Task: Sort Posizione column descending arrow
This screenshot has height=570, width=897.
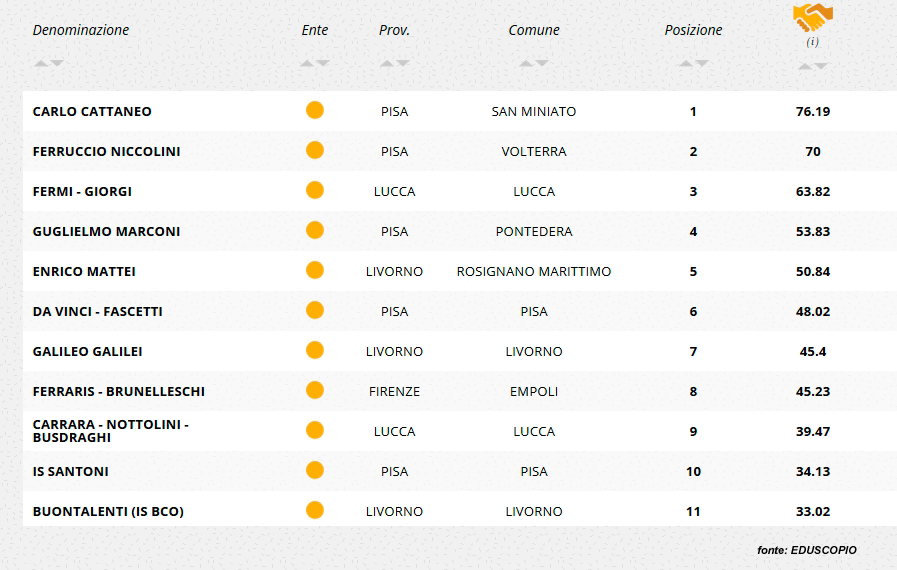Action: pyautogui.click(x=702, y=63)
